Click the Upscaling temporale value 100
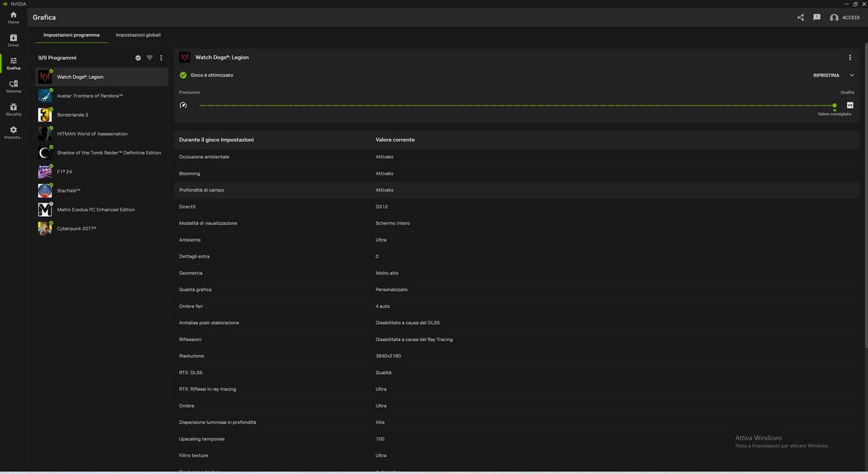The image size is (868, 474). point(380,439)
